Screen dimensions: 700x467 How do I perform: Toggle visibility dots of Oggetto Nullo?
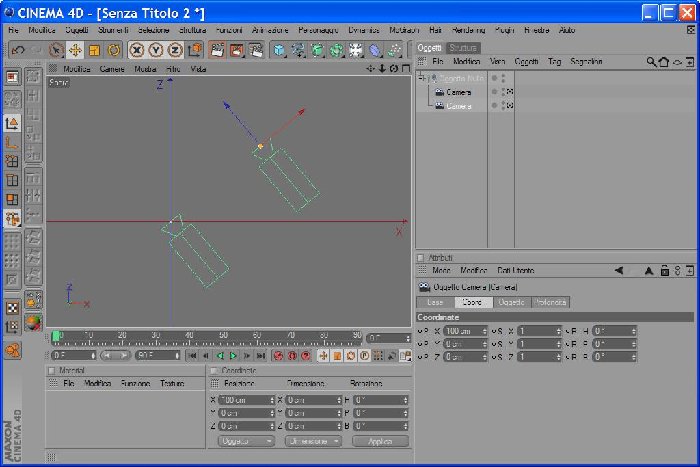click(x=504, y=78)
